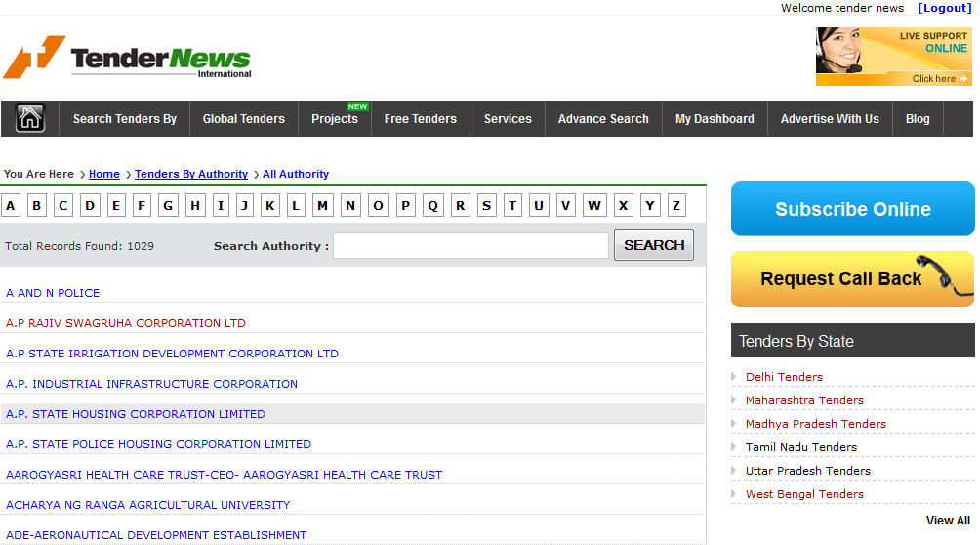Click the SEARCH button
Viewport: 980px width, 545px height.
pyautogui.click(x=654, y=244)
